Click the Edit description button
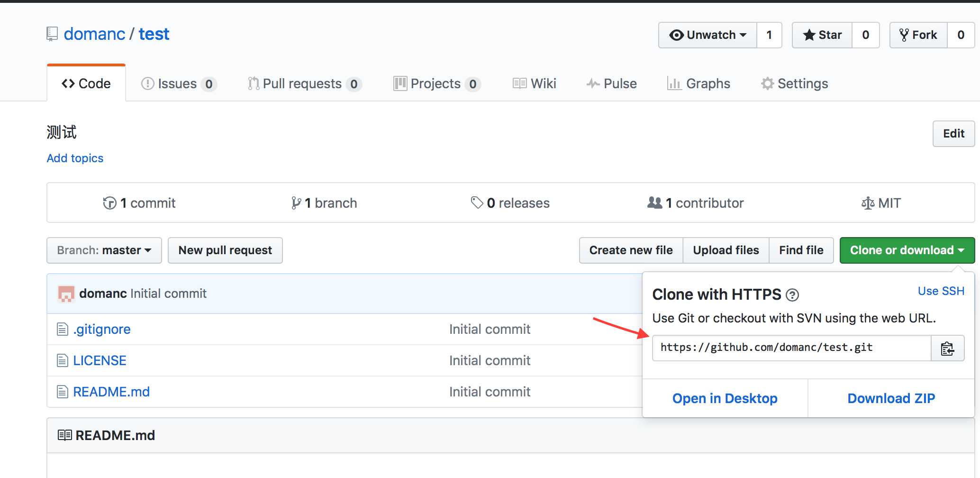The width and height of the screenshot is (980, 478). tap(953, 134)
